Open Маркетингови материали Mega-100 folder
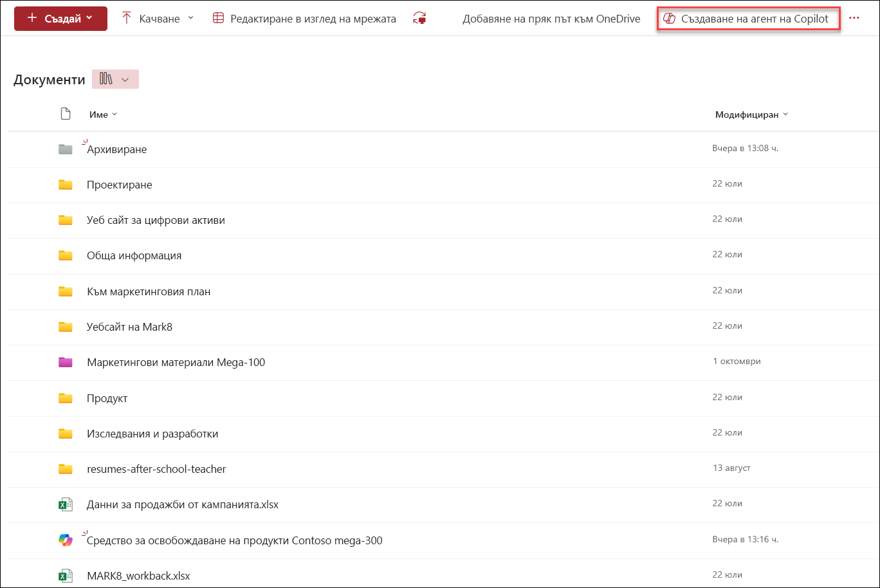Screen dimensions: 880x588 click(x=176, y=362)
